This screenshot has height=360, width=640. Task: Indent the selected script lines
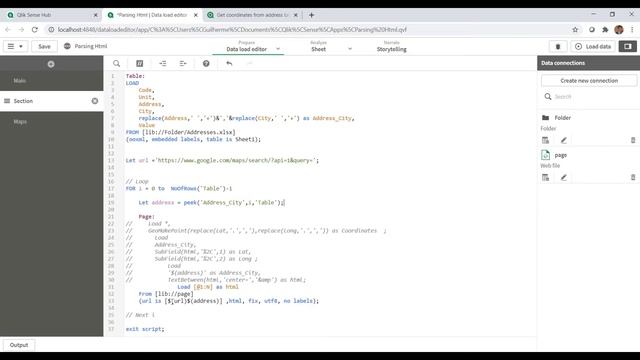tap(162, 63)
